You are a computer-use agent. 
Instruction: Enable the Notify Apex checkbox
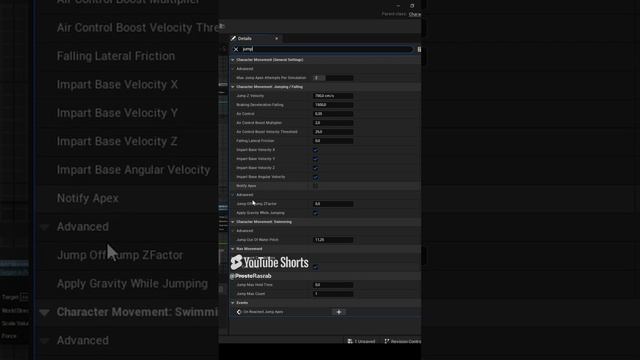click(x=316, y=186)
